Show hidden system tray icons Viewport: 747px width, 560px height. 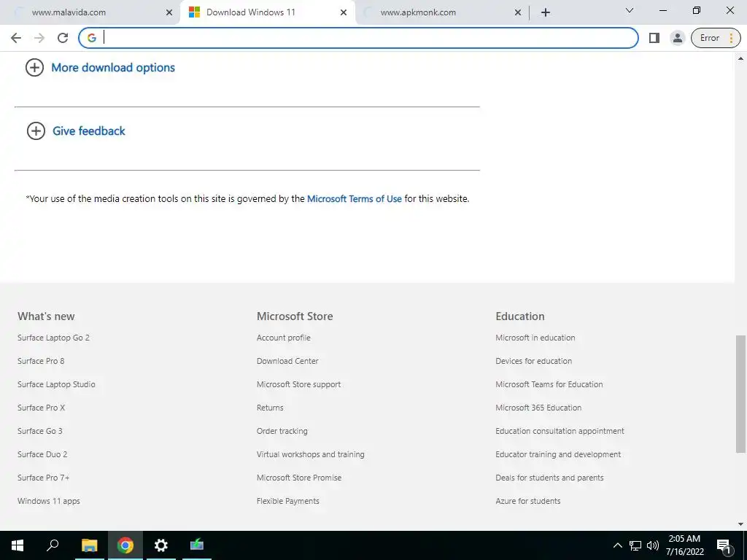[x=617, y=545]
